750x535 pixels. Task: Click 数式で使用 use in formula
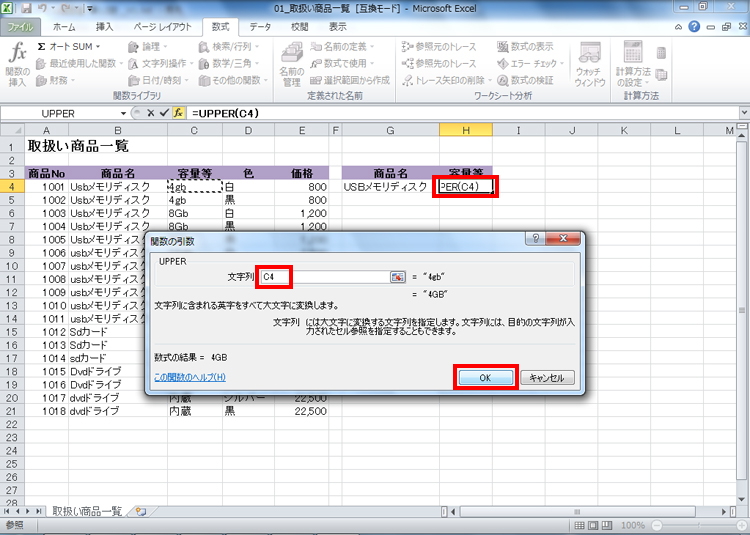[x=342, y=63]
